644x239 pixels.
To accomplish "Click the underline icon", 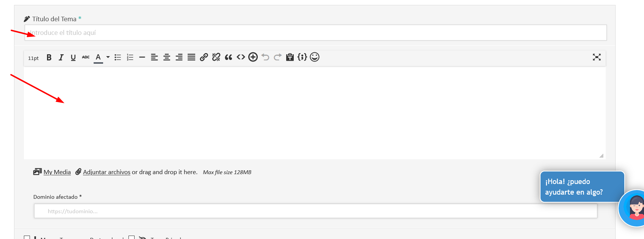I will [x=73, y=57].
